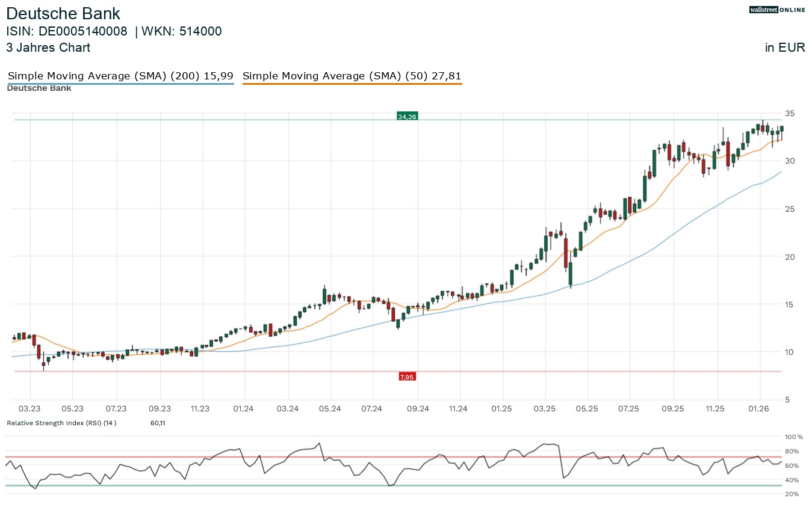Screen dimensions: 812x510
Task: Open the in EUR currency selector
Action: click(784, 48)
